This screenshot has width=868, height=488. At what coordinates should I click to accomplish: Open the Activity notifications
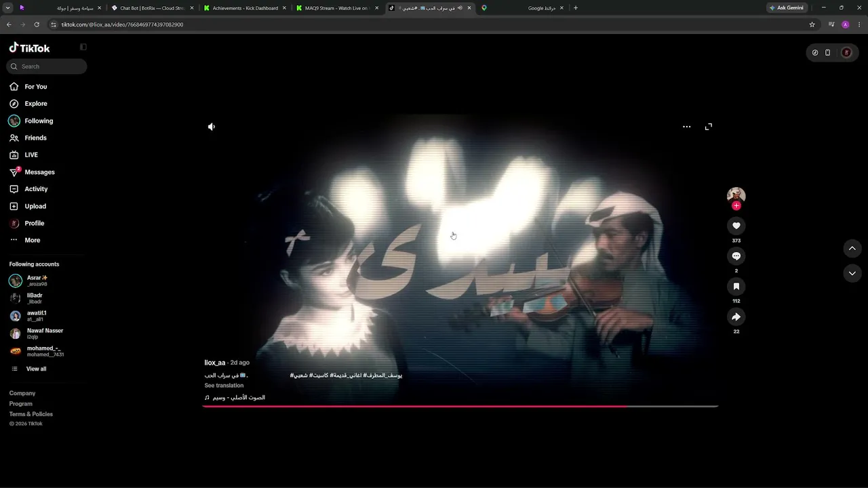tap(28, 189)
